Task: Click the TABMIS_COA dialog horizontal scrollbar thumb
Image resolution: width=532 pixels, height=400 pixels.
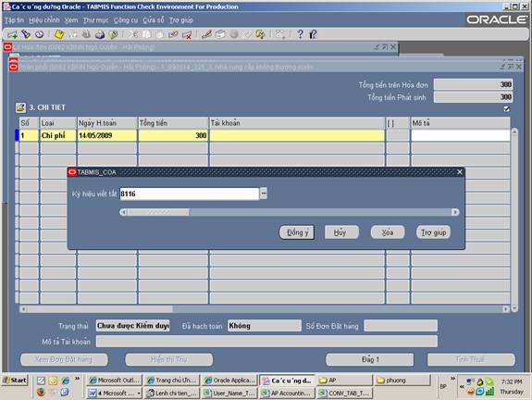Action: point(158,212)
